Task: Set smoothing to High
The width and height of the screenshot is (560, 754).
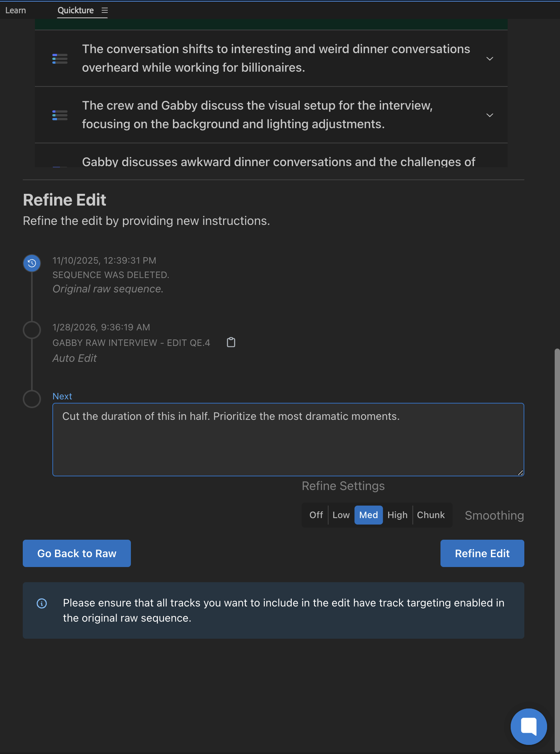Action: click(x=397, y=515)
